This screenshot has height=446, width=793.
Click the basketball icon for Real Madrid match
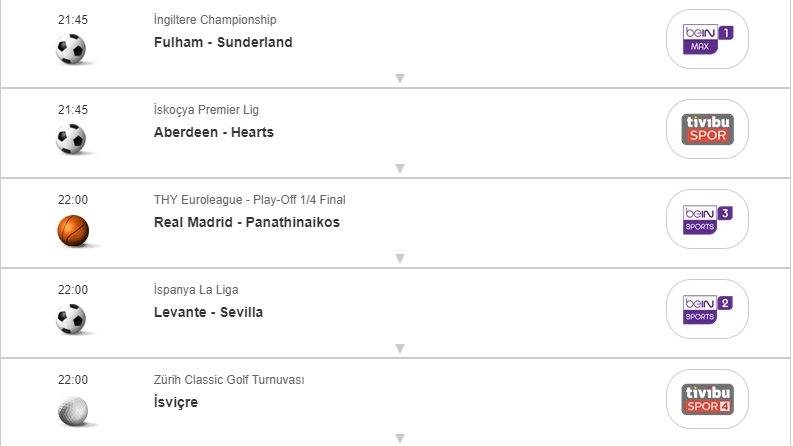tap(73, 230)
